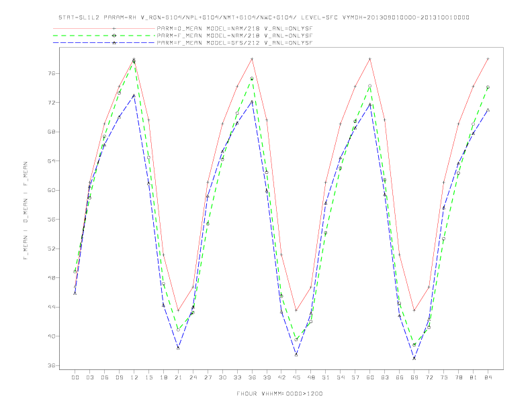Click y-axis tick label 60
Image resolution: width=532 pixels, height=411 pixels.
click(x=51, y=190)
